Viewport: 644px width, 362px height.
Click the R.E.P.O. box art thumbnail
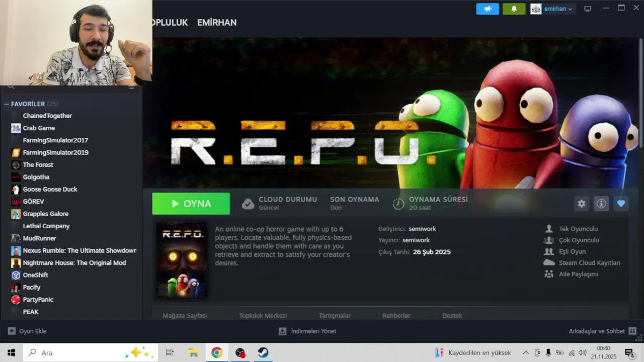click(x=182, y=259)
